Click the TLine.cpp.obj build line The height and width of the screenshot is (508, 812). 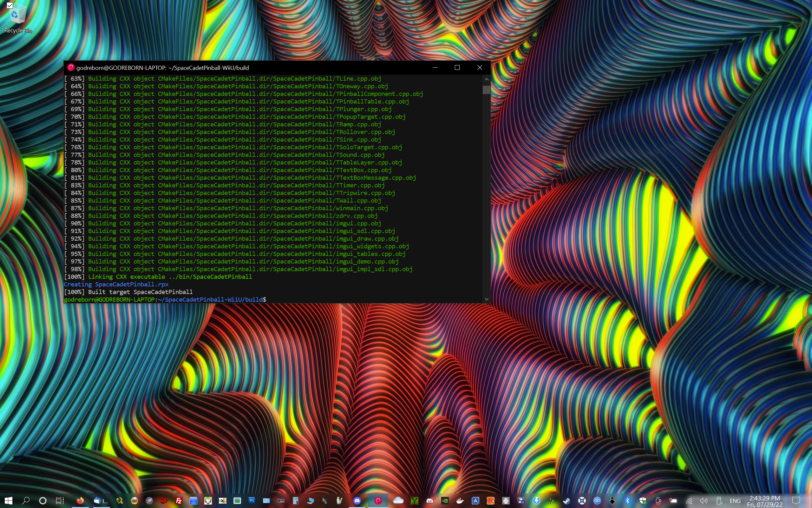[222, 79]
